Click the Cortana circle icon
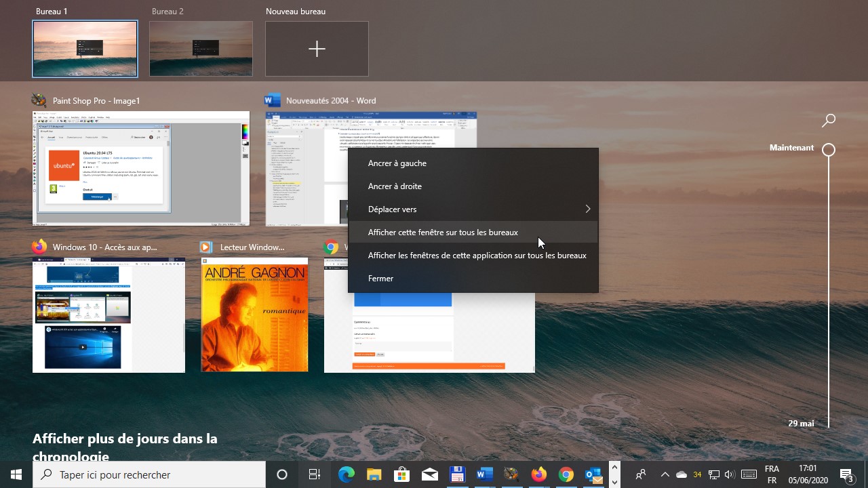 pos(282,474)
